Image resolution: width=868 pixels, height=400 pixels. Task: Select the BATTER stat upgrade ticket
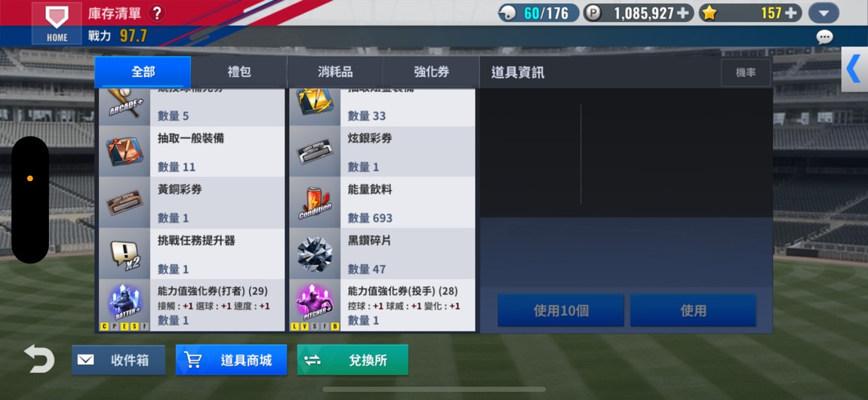click(x=125, y=305)
